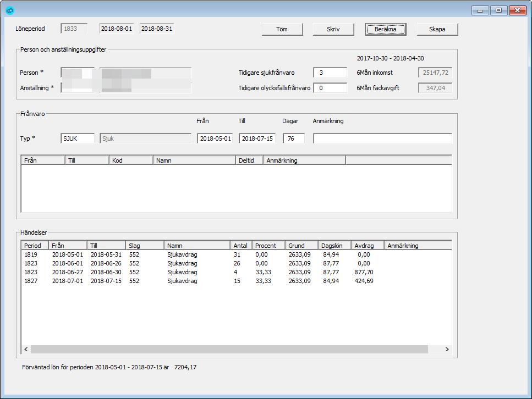Viewport: 532px width, 399px height.
Task: Click the Frånvaro list's Till column header
Action: 87,160
